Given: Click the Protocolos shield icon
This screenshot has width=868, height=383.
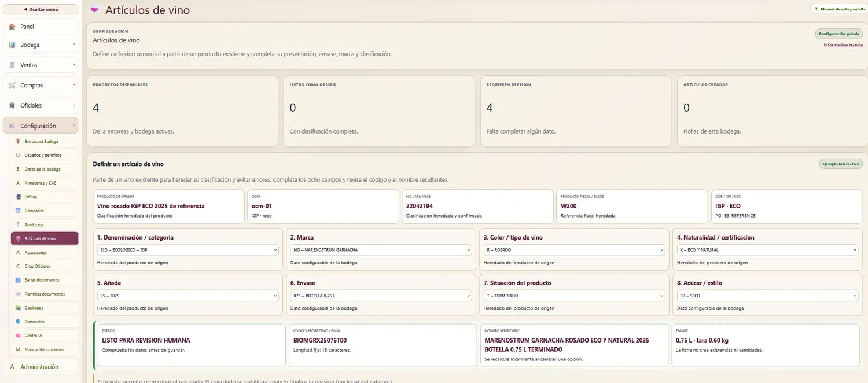Looking at the screenshot, I should tap(18, 322).
